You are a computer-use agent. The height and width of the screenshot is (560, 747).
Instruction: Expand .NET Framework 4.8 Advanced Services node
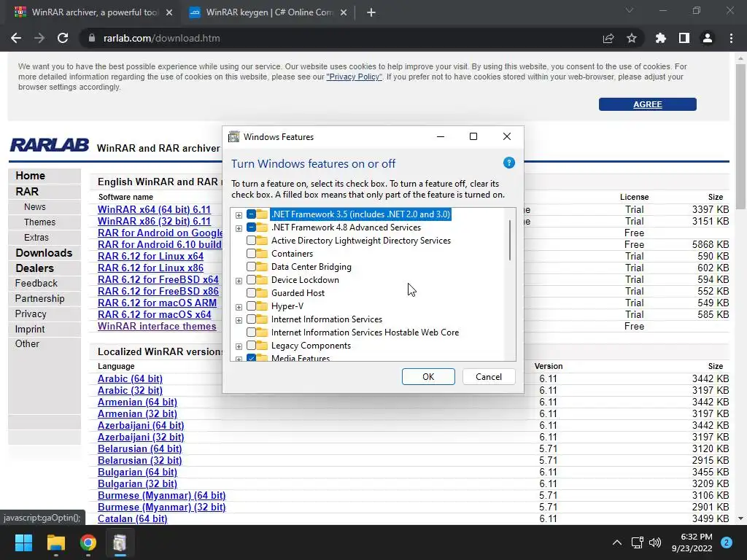click(239, 228)
